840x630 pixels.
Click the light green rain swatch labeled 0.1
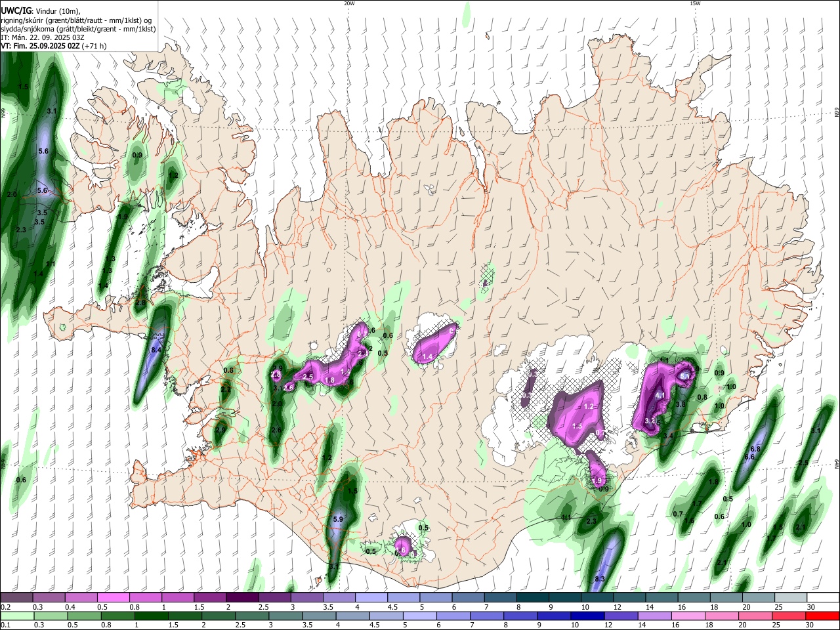tap(16, 616)
